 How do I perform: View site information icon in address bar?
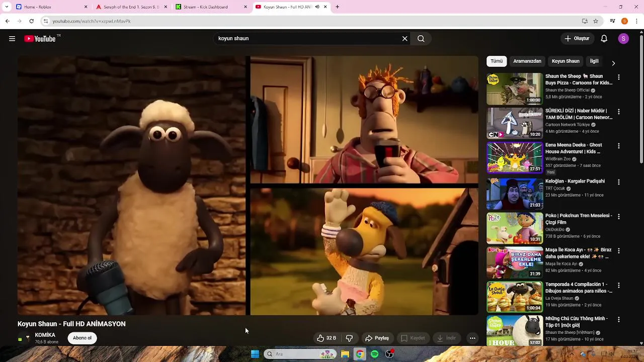coord(46,21)
